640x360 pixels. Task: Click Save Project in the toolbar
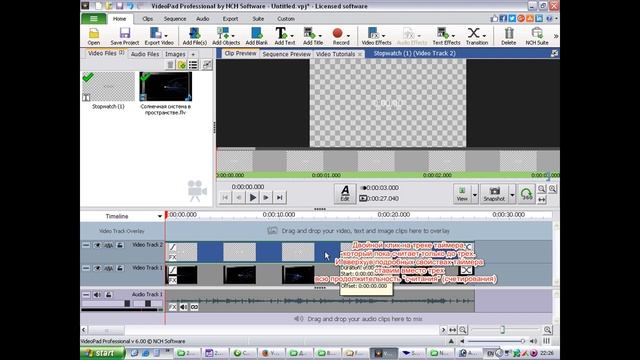tap(124, 36)
